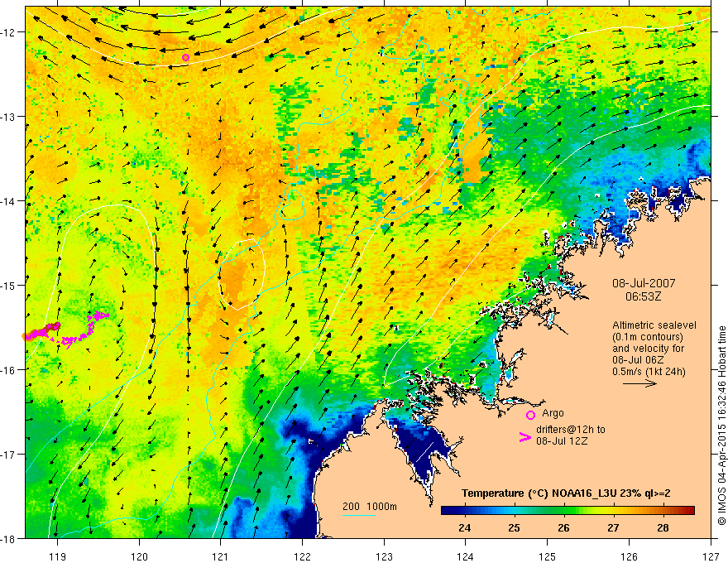The height and width of the screenshot is (563, 728).
Task: Click the longitude axis label '120'
Action: pos(139,556)
